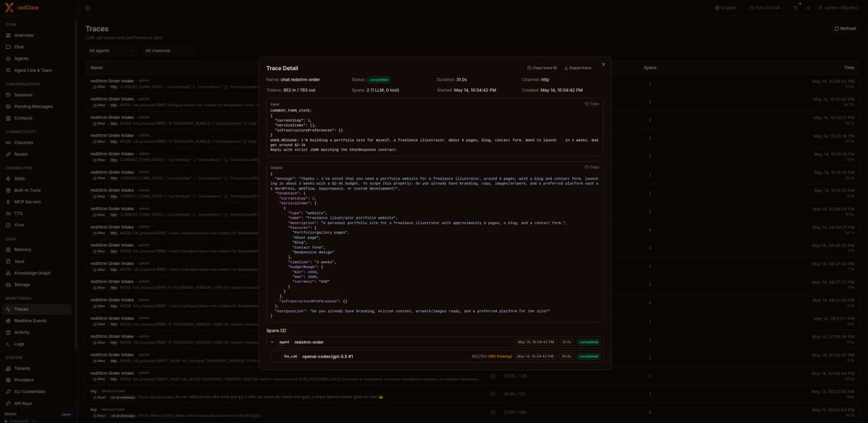Viewport: 868px width, 423px height.
Task: Click the connection status icon in top bar
Action: pos(796,8)
